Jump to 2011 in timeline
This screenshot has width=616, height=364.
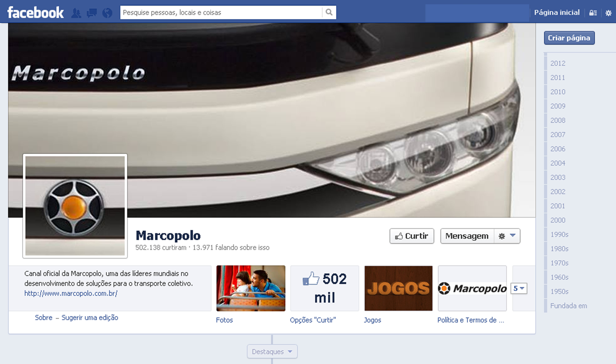(x=558, y=78)
